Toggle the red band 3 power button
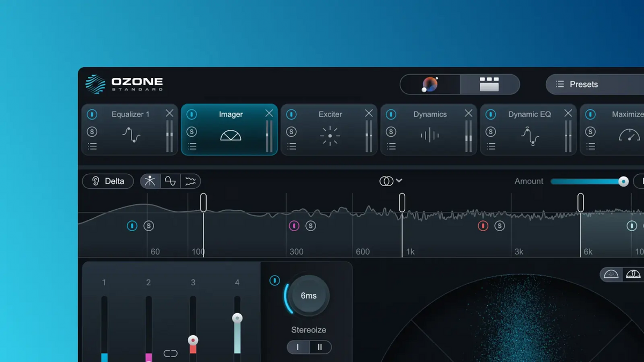The image size is (644, 362). 483,226
